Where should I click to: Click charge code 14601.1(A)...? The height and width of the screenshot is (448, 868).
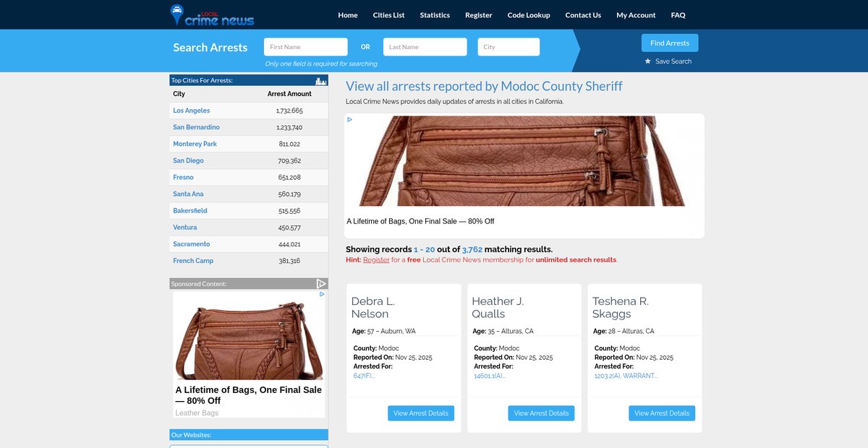tap(490, 376)
